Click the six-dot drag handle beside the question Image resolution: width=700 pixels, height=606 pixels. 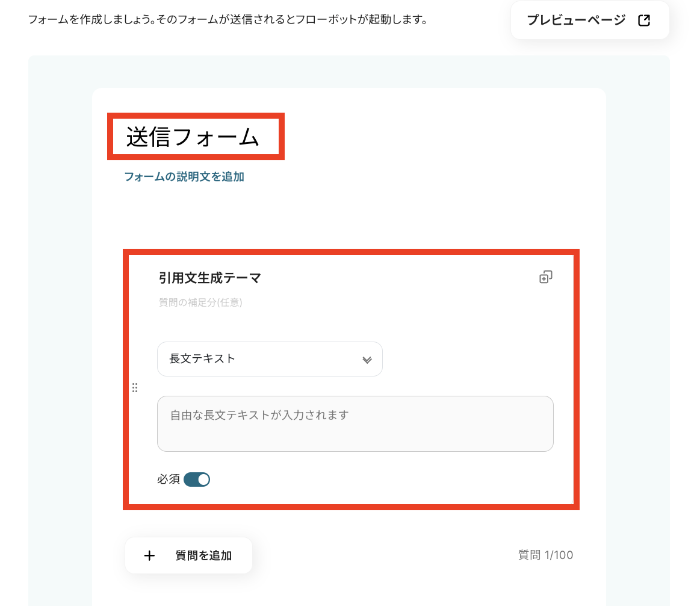tap(135, 388)
